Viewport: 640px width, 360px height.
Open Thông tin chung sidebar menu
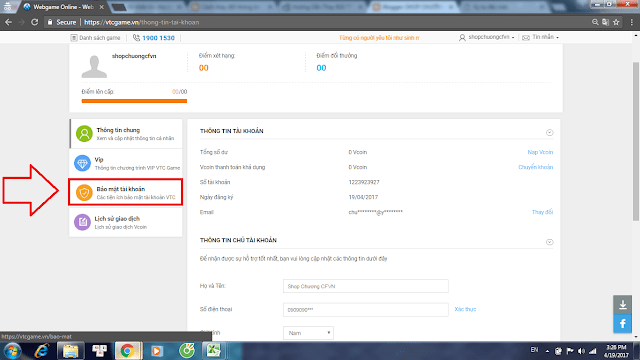coord(126,134)
